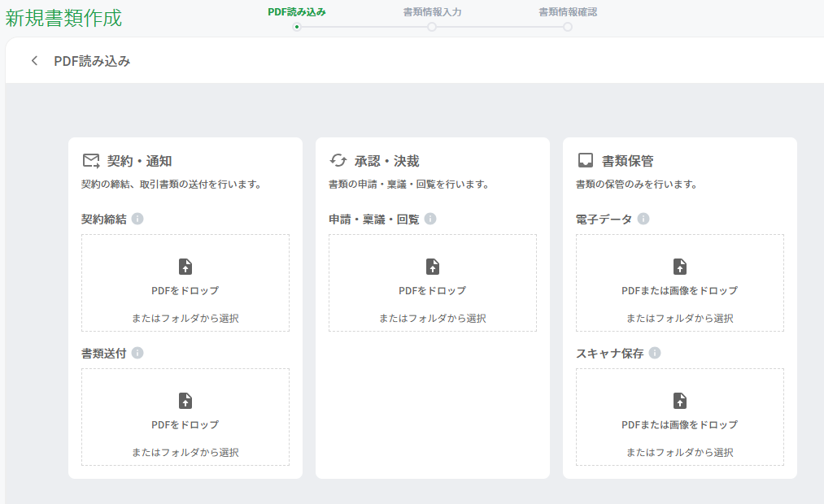The height and width of the screenshot is (504, 824).
Task: Click upload file icon in 契約締結 drop zone
Action: (185, 267)
